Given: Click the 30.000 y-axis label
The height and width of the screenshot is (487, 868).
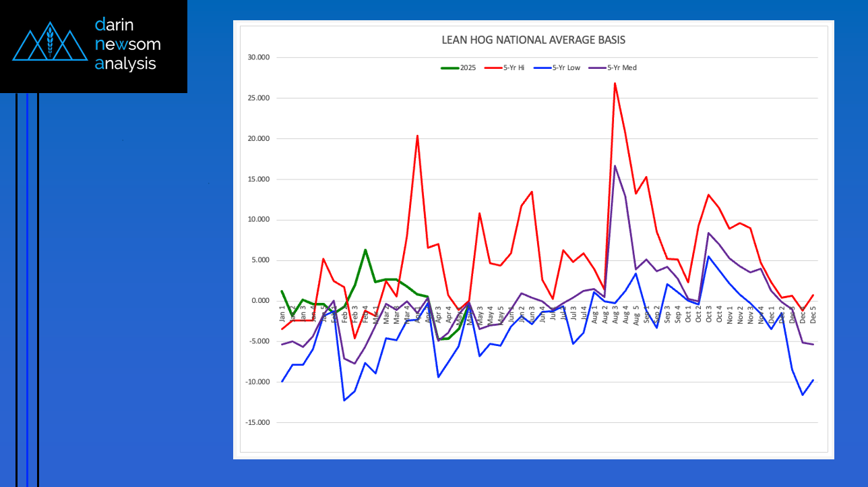Looking at the screenshot, I should (259, 57).
